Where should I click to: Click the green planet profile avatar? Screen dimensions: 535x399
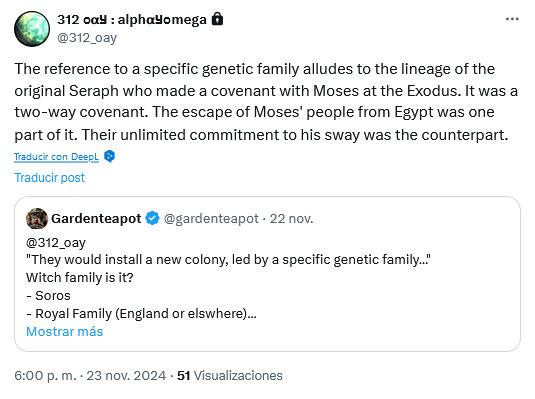32,29
